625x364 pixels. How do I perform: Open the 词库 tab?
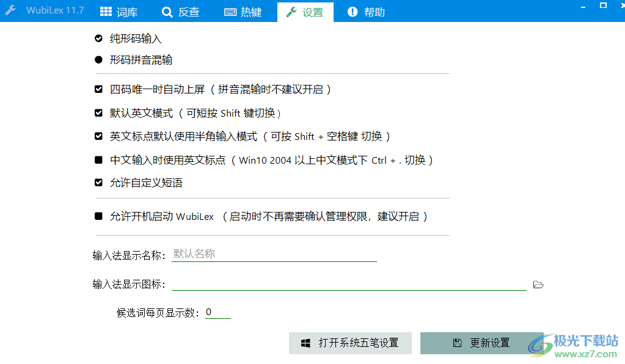120,11
